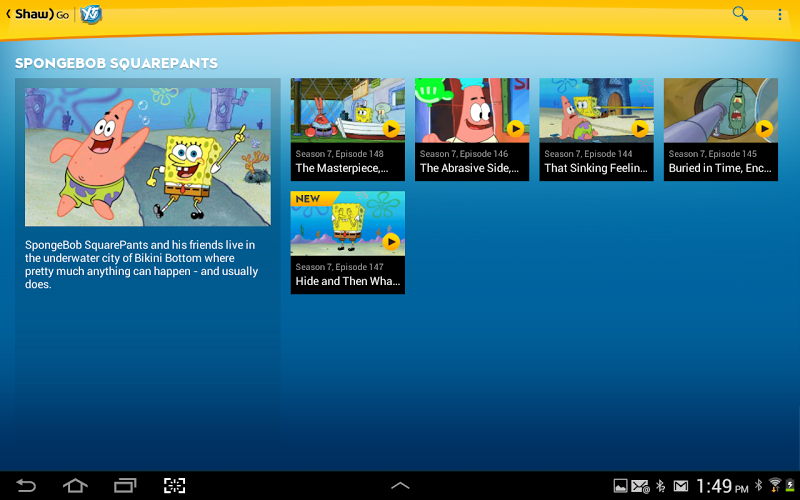This screenshot has width=800, height=500.
Task: Expand the bottom bar up-arrow handle
Action: point(400,486)
